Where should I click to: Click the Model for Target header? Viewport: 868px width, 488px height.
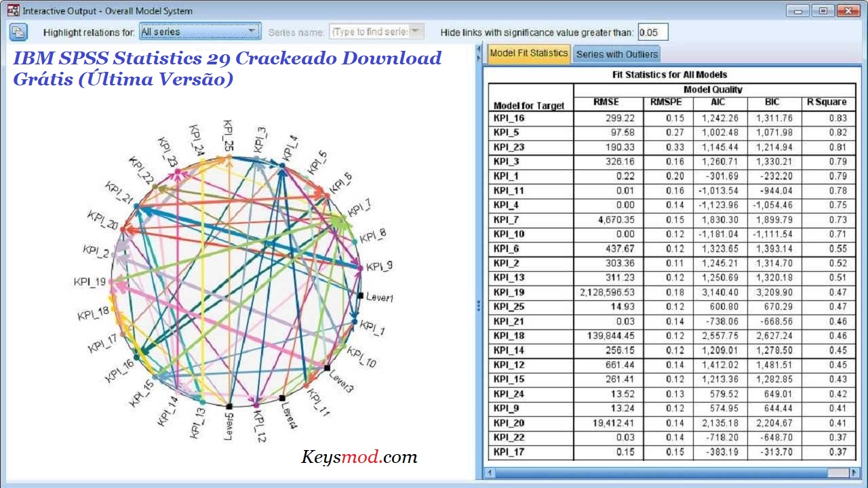[x=530, y=106]
